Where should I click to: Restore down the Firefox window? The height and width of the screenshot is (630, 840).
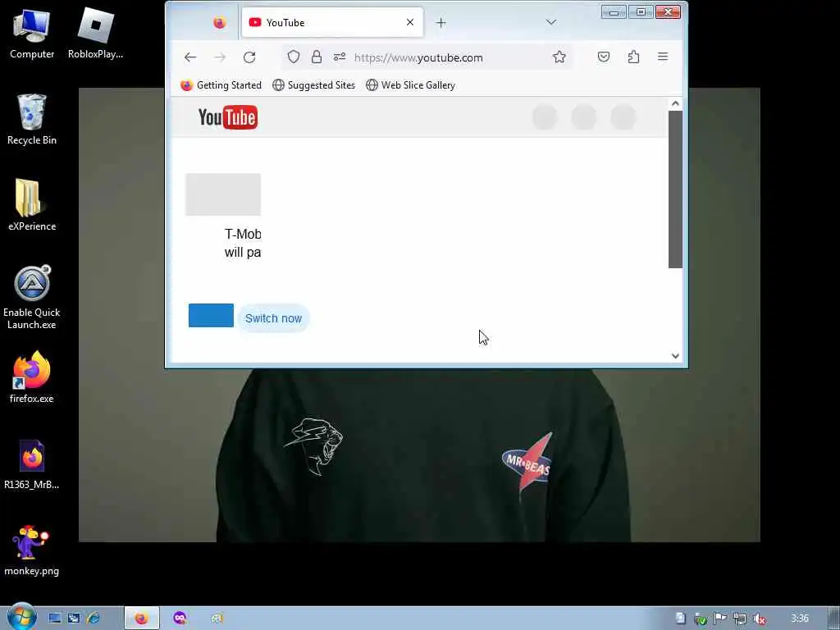641,11
